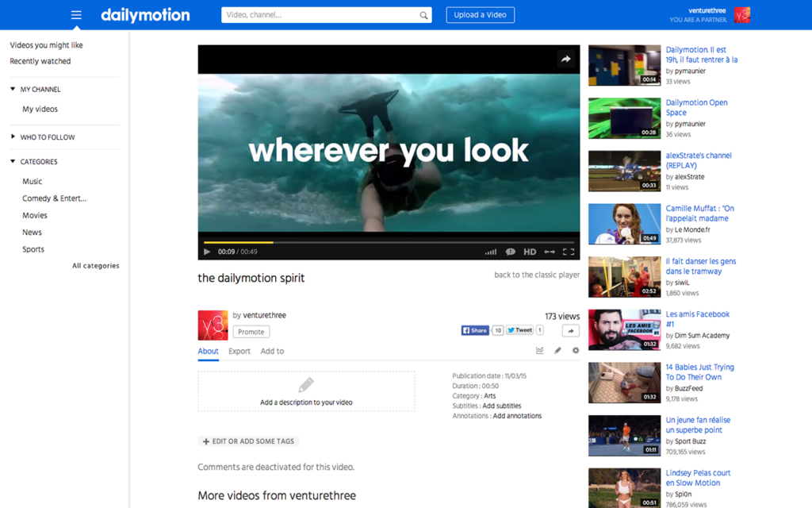
Task: Click the share arrow on the video player
Action: tap(565, 59)
